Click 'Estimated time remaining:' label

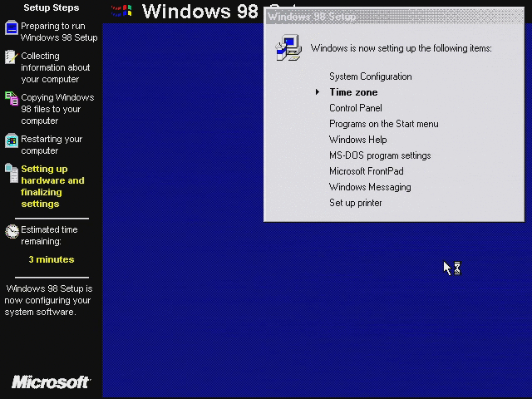pyautogui.click(x=49, y=235)
